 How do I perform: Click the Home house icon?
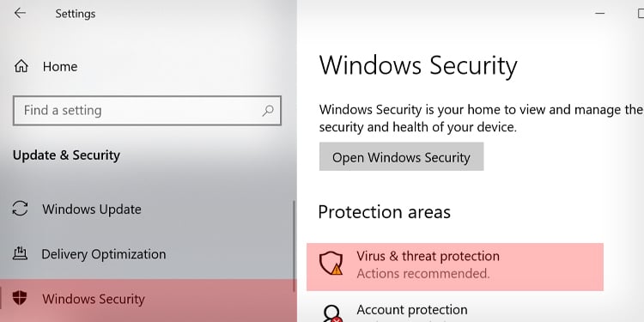[x=21, y=66]
